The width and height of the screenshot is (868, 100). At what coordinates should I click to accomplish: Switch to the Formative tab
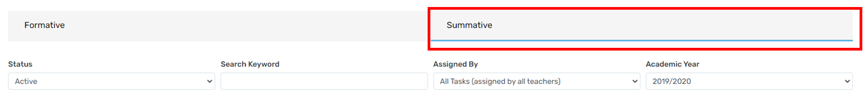tap(219, 26)
